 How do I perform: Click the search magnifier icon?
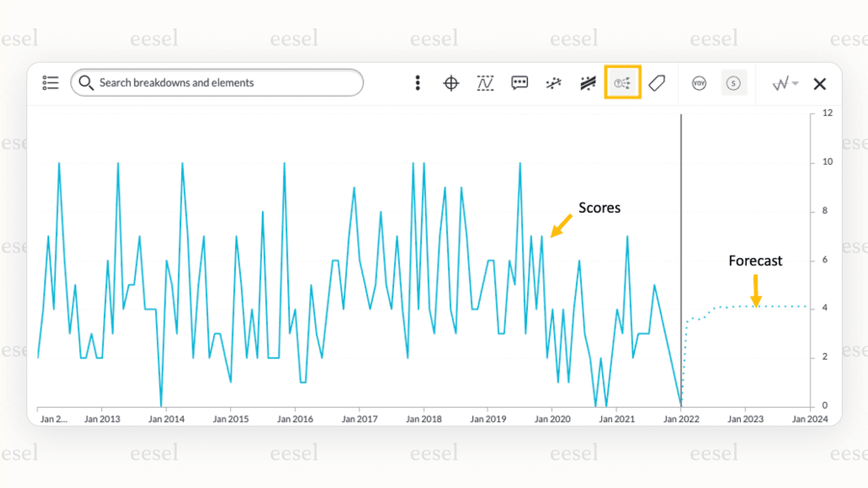tap(86, 83)
